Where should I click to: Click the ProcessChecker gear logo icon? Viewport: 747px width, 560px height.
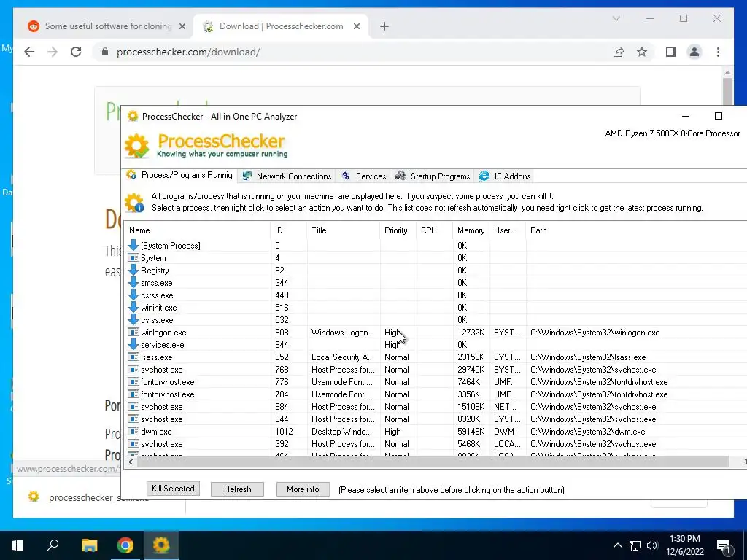point(136,146)
